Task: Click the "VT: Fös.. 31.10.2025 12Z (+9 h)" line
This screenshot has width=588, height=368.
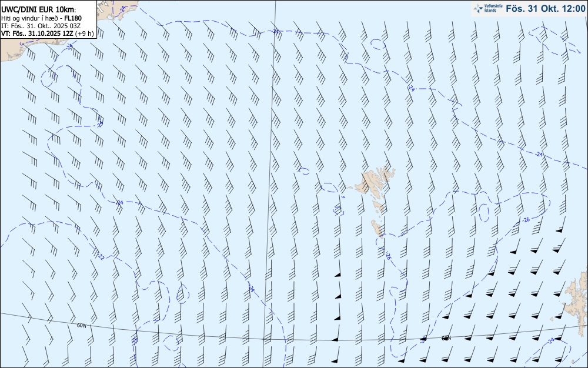Action: (x=47, y=34)
